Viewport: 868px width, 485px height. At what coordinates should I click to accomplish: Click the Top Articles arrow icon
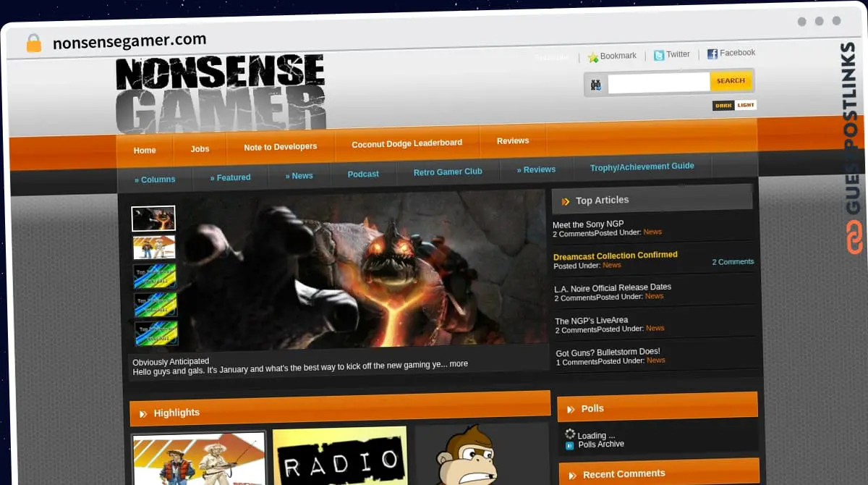click(x=567, y=201)
